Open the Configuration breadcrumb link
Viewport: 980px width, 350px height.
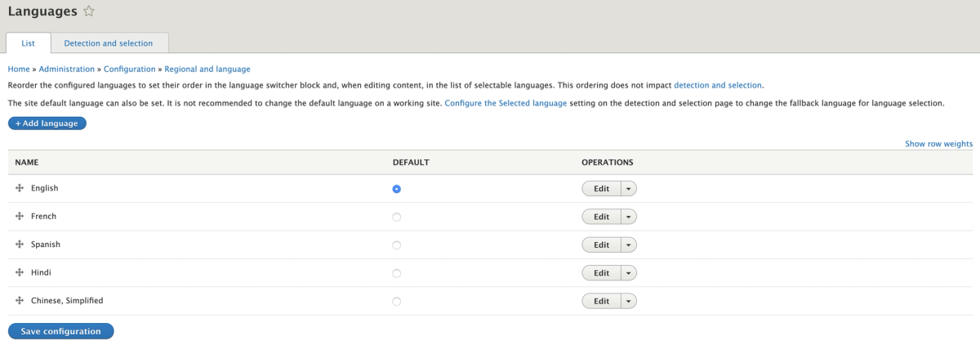[x=129, y=70]
